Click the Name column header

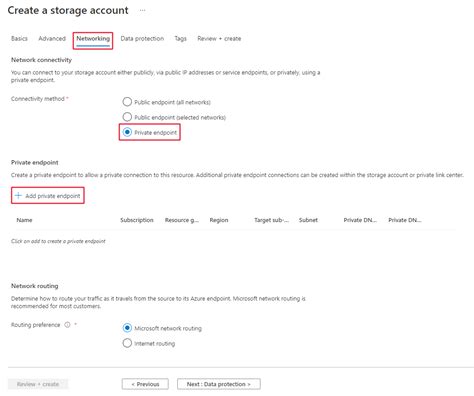pos(24,220)
